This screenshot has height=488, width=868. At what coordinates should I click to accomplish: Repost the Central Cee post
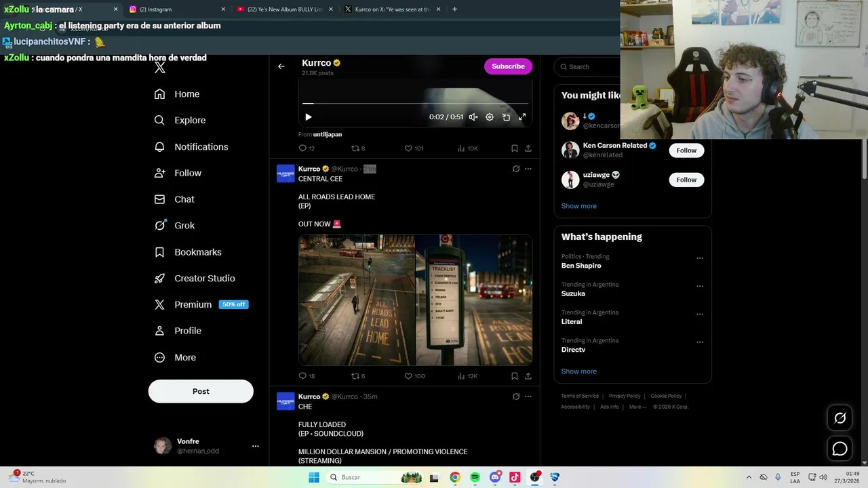(x=357, y=376)
